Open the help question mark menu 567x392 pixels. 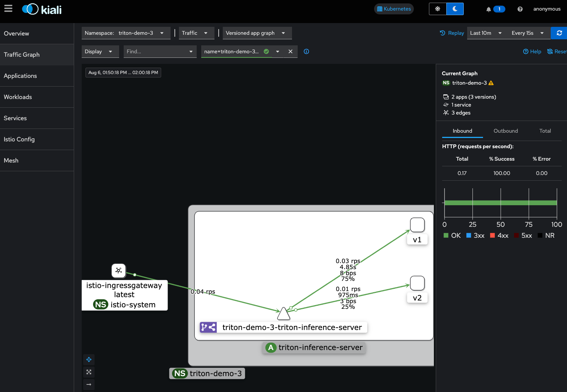(x=520, y=9)
